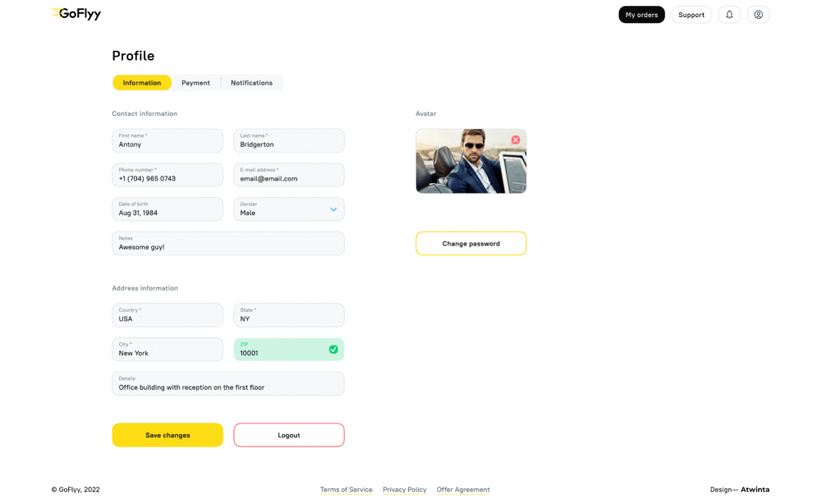Image resolution: width=821 pixels, height=504 pixels.
Task: Open the Privacy Policy link
Action: (405, 490)
